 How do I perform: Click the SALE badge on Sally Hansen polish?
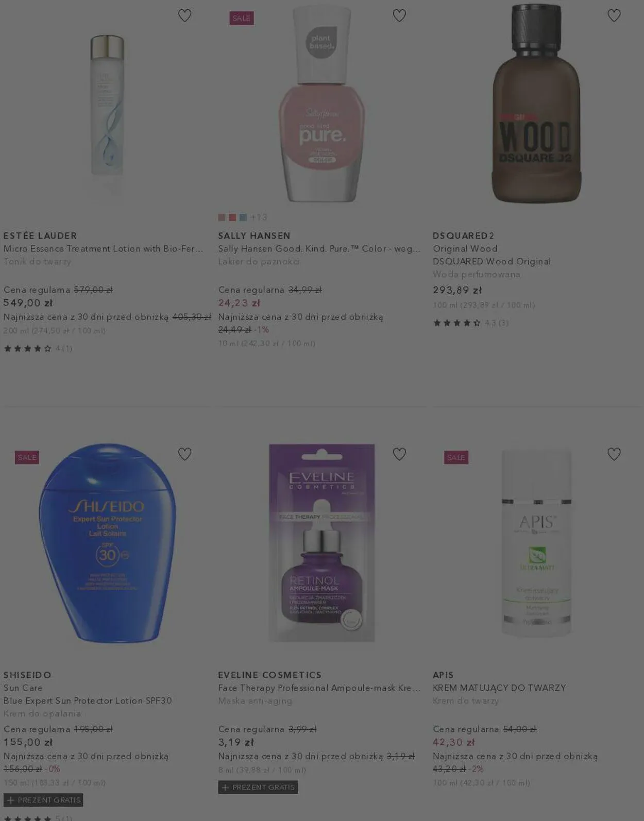(242, 18)
